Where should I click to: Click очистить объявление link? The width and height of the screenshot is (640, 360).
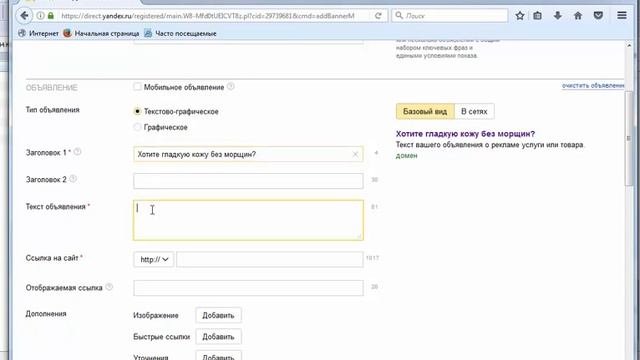click(x=593, y=86)
